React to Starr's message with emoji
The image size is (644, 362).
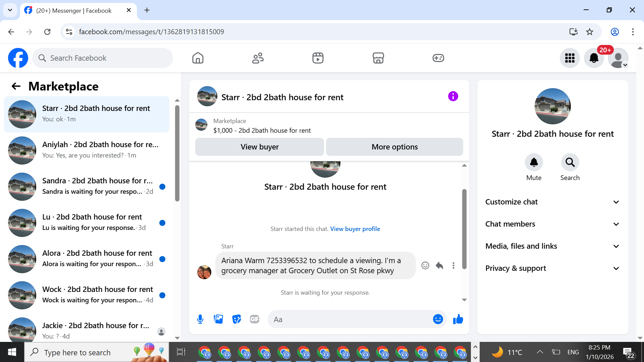(x=425, y=265)
